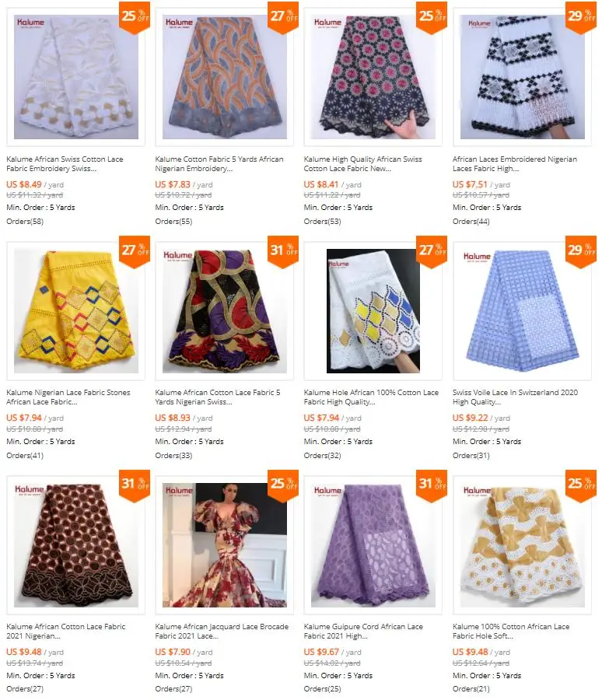Click the Kalume logo on the brown lace image
The width and height of the screenshot is (602, 700).
coord(30,490)
